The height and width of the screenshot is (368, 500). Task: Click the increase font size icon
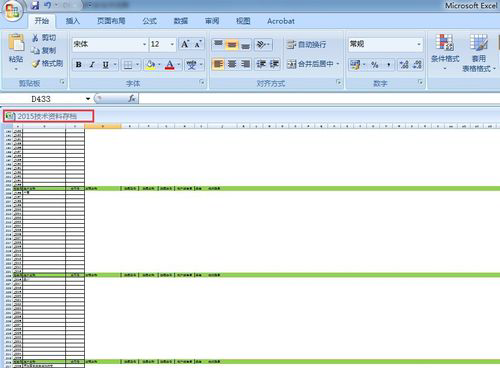click(185, 44)
